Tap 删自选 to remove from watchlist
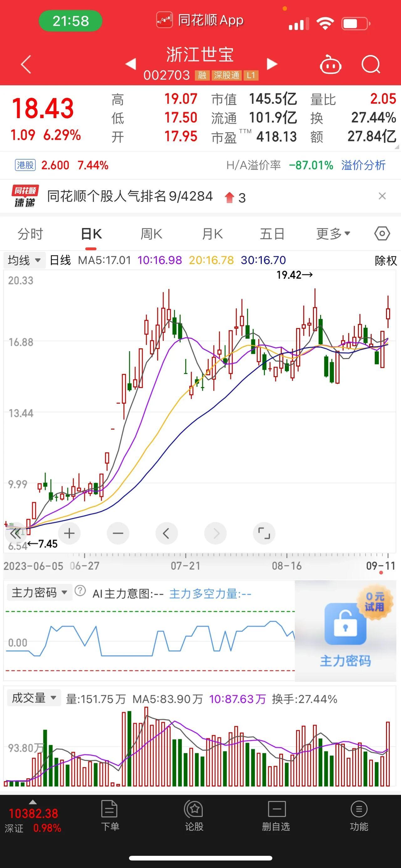The height and width of the screenshot is (868, 401). pos(276,816)
